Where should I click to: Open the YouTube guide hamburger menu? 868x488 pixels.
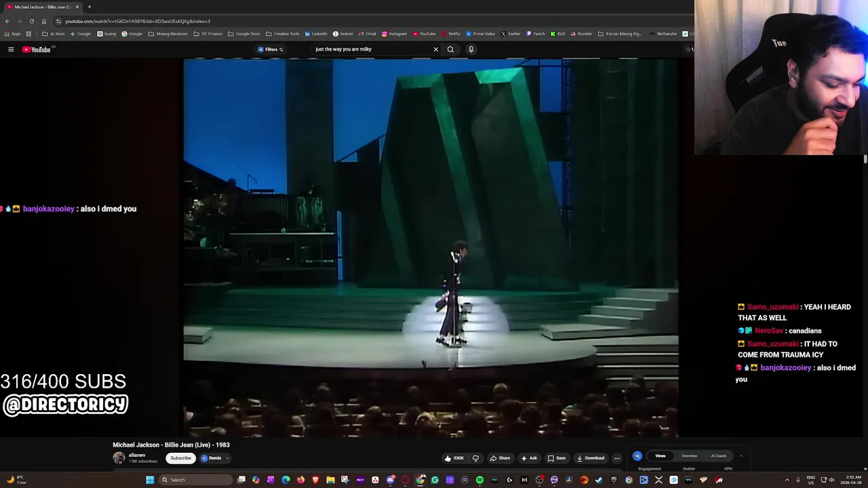coord(11,49)
